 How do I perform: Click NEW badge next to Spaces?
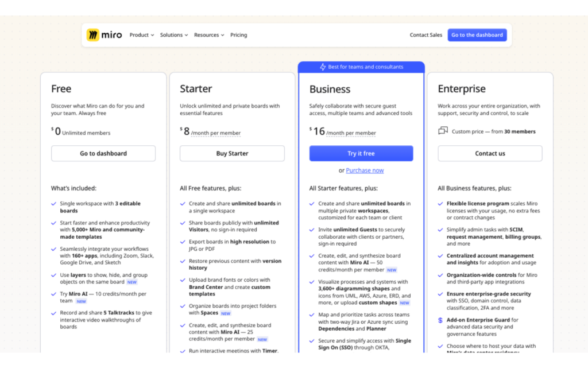coord(225,313)
